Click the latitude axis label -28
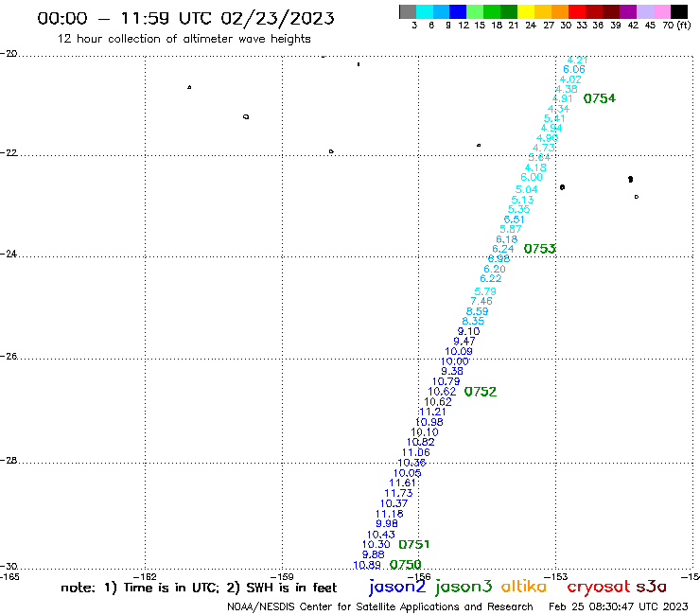The image size is (700, 615). tap(9, 461)
